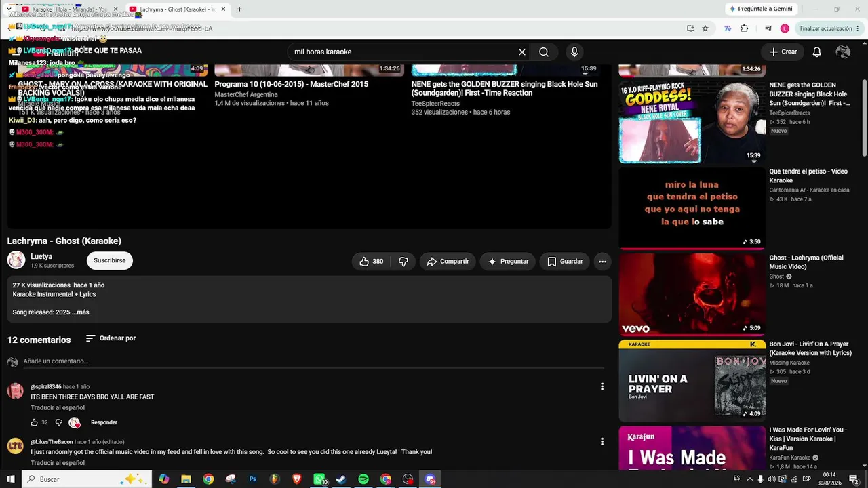Open the Ghost Lachryma official video thumbnail
This screenshot has height=488, width=868.
click(692, 295)
